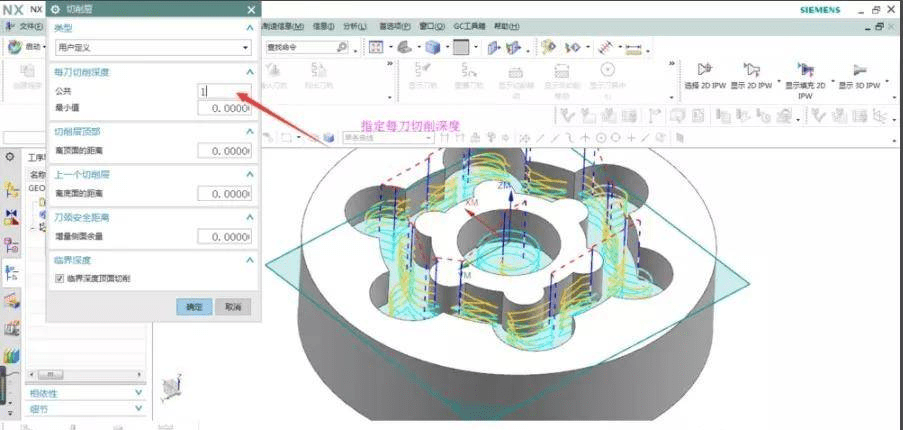Toggle the 临界深度顶面切削 checkbox
This screenshot has height=430, width=903.
pyautogui.click(x=59, y=279)
